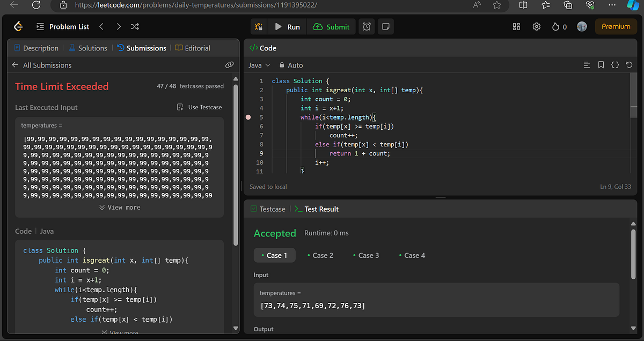
Task: Expand View more under the test input
Action: point(119,207)
